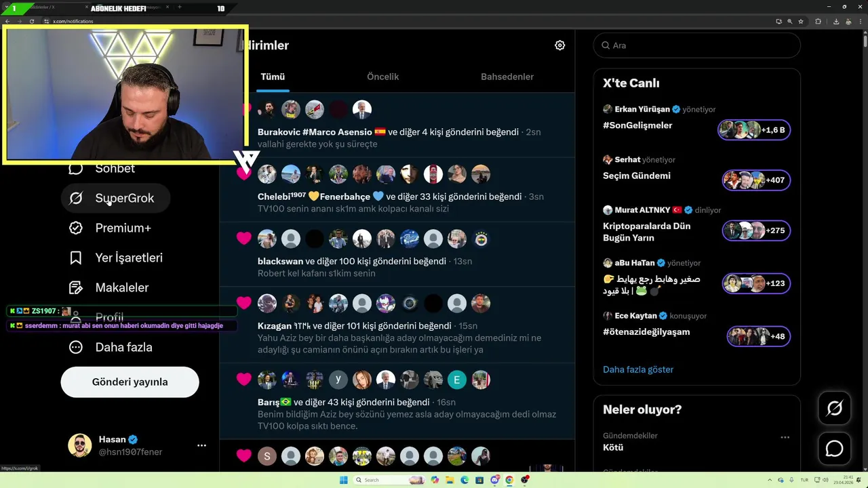The image size is (868, 488).
Task: Click the search magnifier icon in Ara box
Action: tap(606, 45)
